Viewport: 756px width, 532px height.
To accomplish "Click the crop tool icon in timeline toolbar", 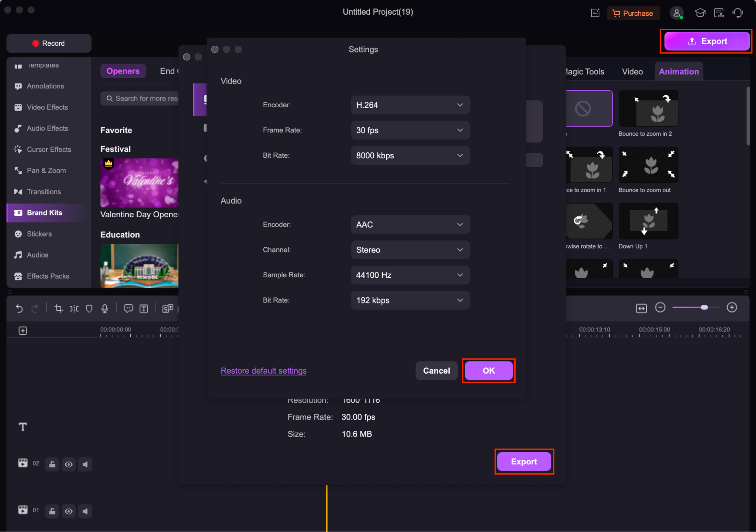I will click(x=58, y=309).
